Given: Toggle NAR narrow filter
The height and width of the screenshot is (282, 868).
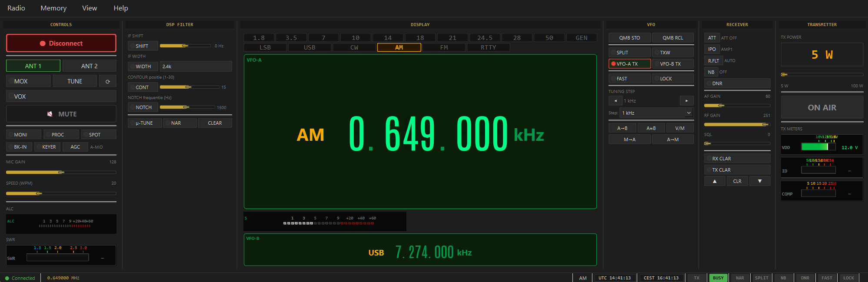Looking at the screenshot, I should (180, 123).
